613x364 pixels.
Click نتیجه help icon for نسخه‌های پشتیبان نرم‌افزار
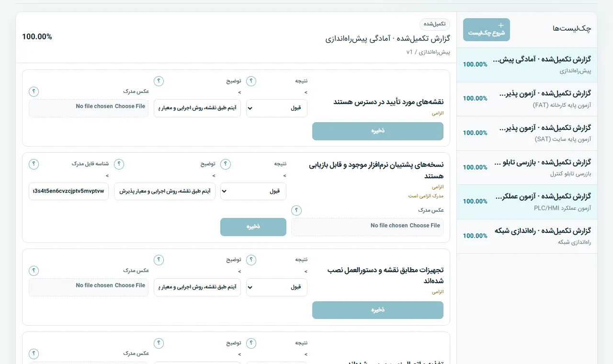[226, 164]
